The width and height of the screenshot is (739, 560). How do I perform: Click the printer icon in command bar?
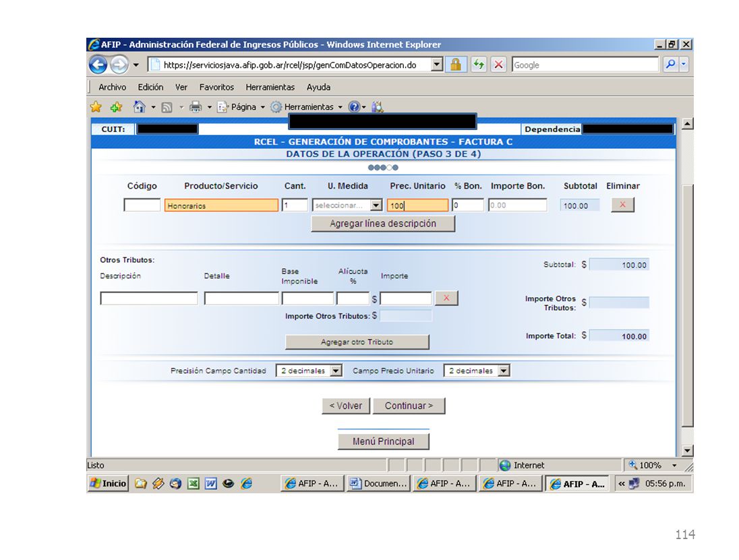pyautogui.click(x=195, y=107)
